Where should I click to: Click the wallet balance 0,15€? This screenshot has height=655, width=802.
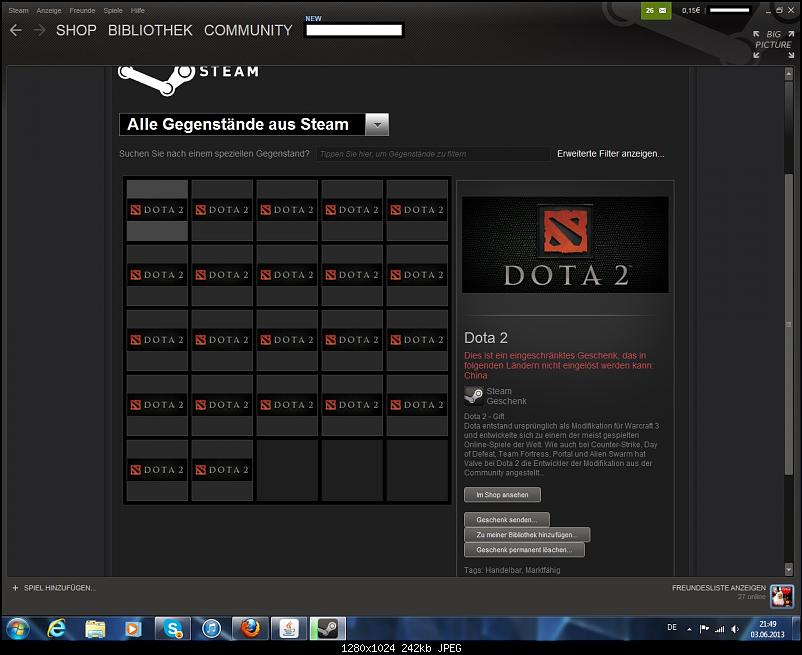pos(690,10)
